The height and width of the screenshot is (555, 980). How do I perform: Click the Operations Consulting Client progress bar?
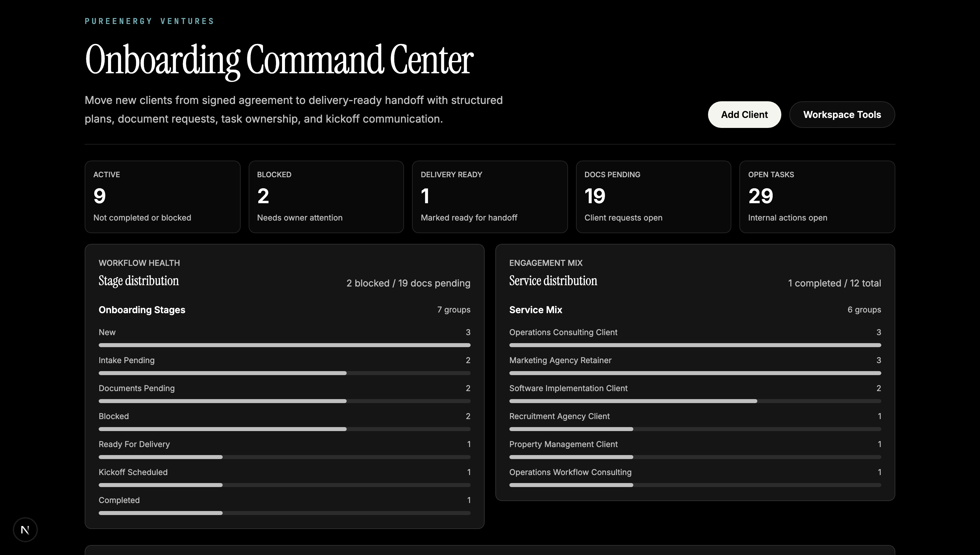pyautogui.click(x=695, y=345)
